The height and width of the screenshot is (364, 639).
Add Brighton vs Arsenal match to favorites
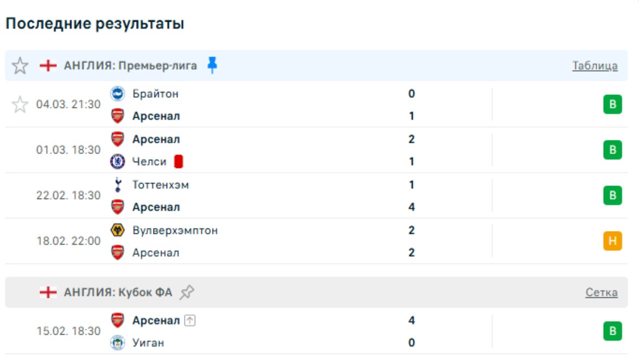click(20, 104)
